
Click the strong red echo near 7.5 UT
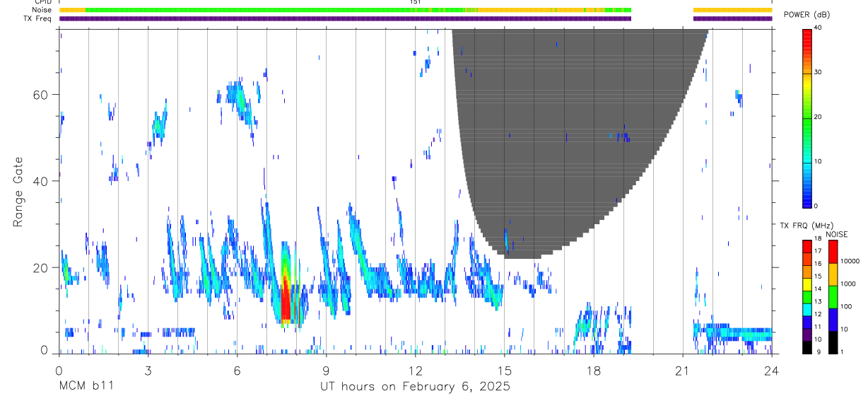coord(285,301)
